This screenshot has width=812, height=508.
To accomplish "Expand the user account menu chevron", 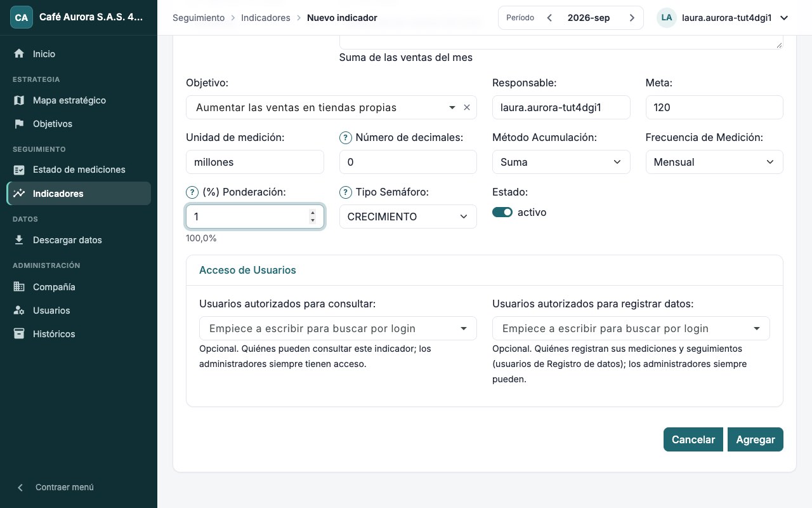I will [x=784, y=18].
